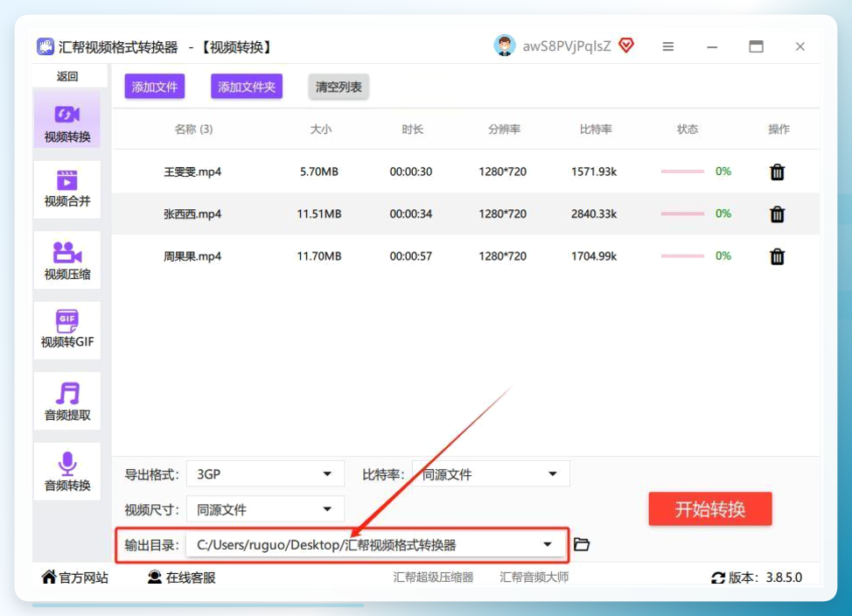Screen dimensions: 852x616
Task: Click the 比特率 column header
Action: (596, 129)
